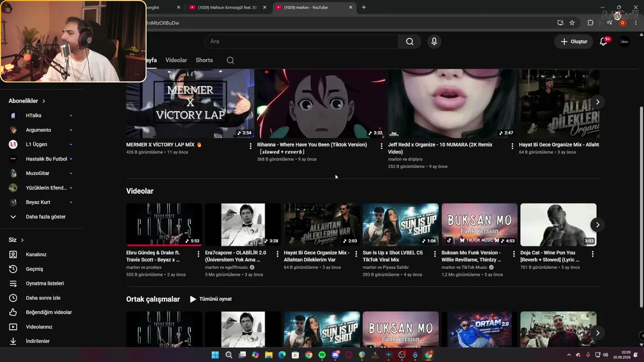Open the Chrome extensions puzzle icon
644x362 pixels.
pyautogui.click(x=591, y=23)
